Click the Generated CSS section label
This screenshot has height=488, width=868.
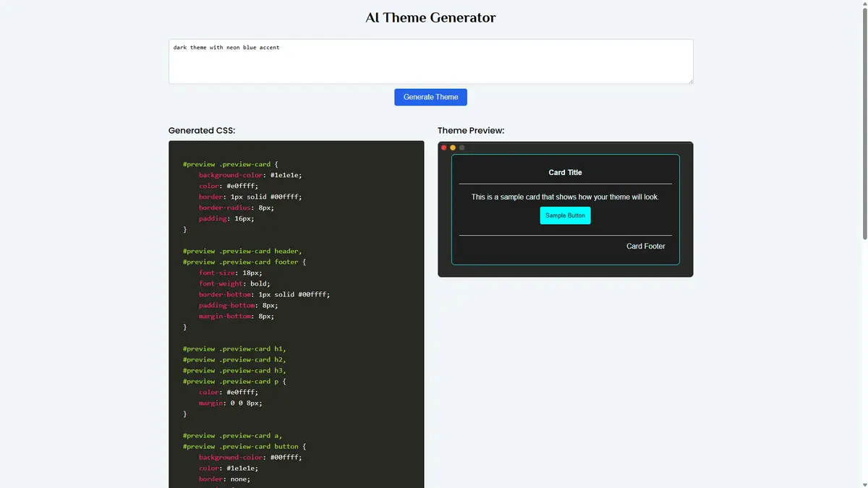pos(202,130)
